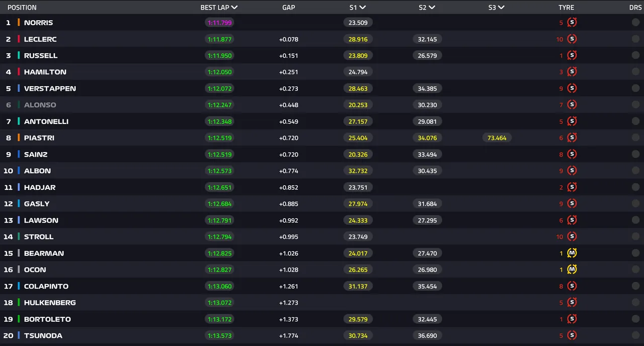
Task: Click Norris's orange team colour bar
Action: click(x=19, y=22)
